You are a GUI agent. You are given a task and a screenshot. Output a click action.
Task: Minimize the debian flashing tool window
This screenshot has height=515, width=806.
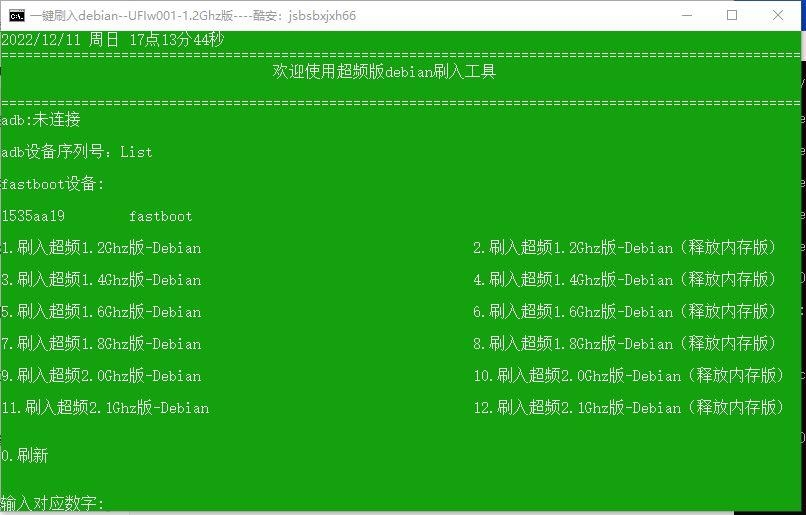point(685,15)
